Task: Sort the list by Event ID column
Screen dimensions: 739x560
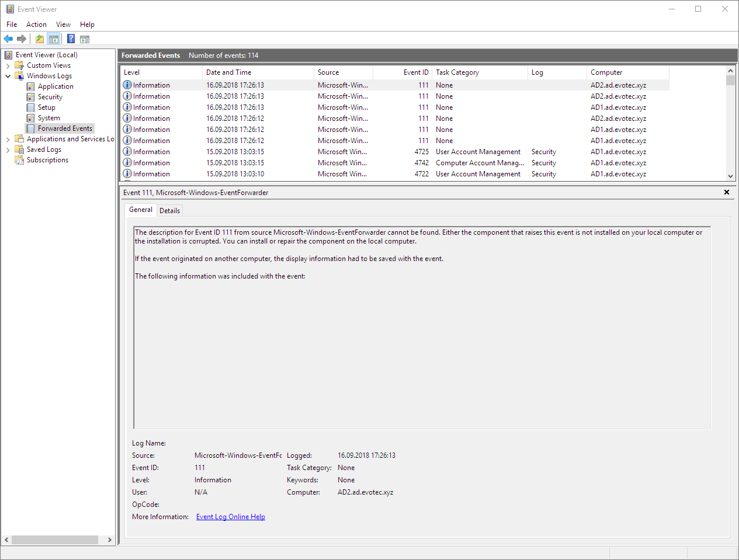Action: click(415, 72)
